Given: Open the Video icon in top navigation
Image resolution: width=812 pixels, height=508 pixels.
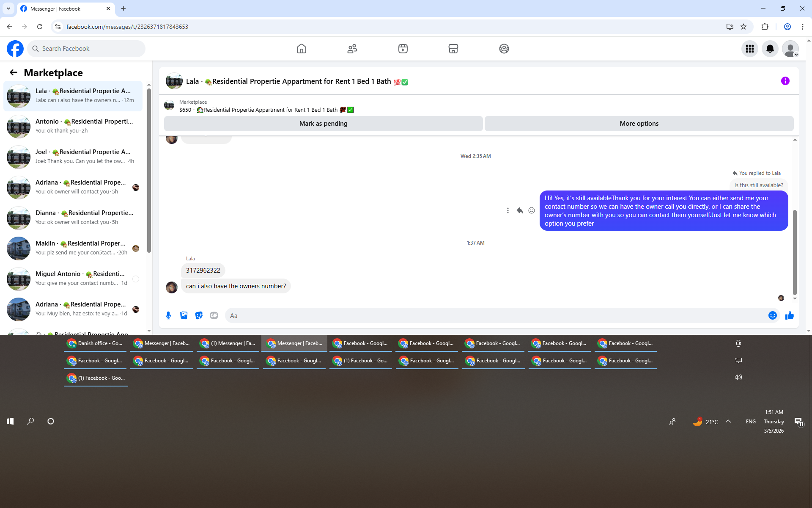Looking at the screenshot, I should click(x=403, y=49).
